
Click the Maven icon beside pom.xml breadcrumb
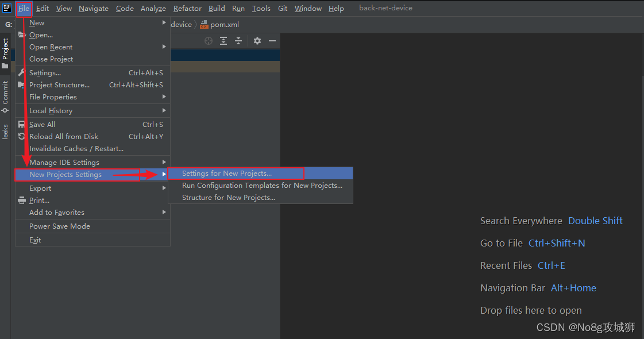pyautogui.click(x=204, y=24)
